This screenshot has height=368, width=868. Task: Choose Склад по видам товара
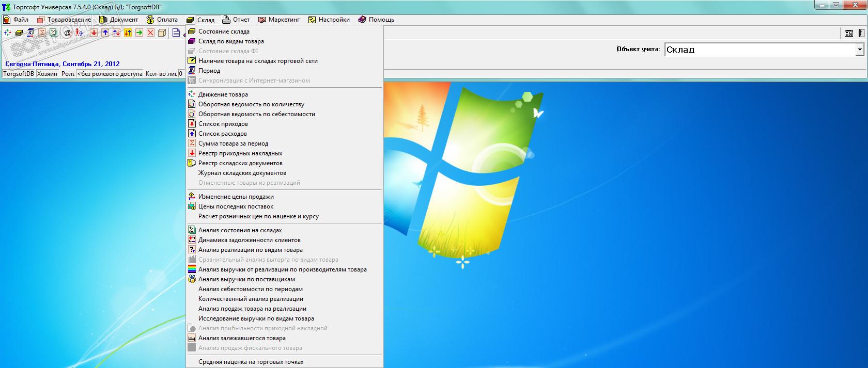coord(284,41)
